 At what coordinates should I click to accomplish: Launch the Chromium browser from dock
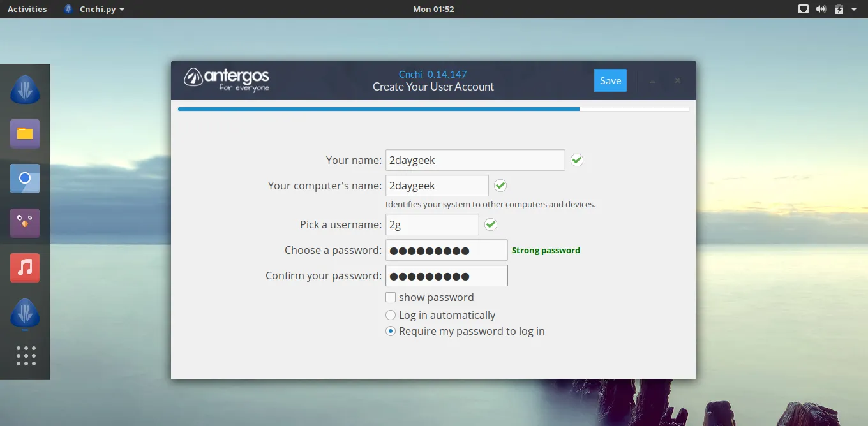click(25, 179)
